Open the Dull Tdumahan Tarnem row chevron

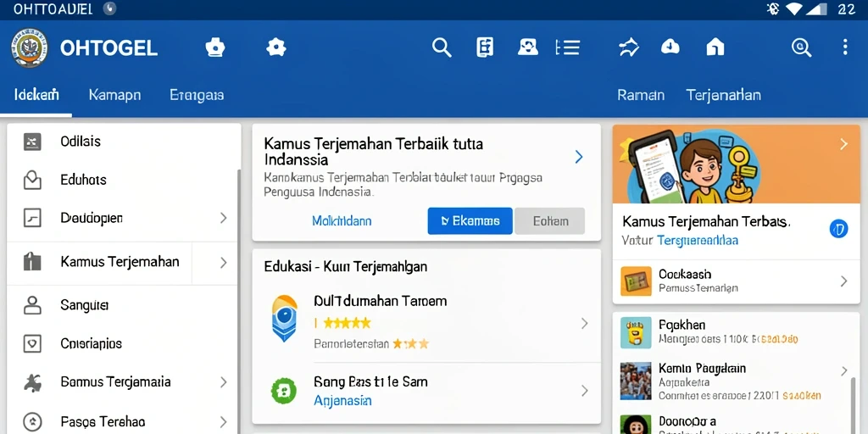coord(584,324)
